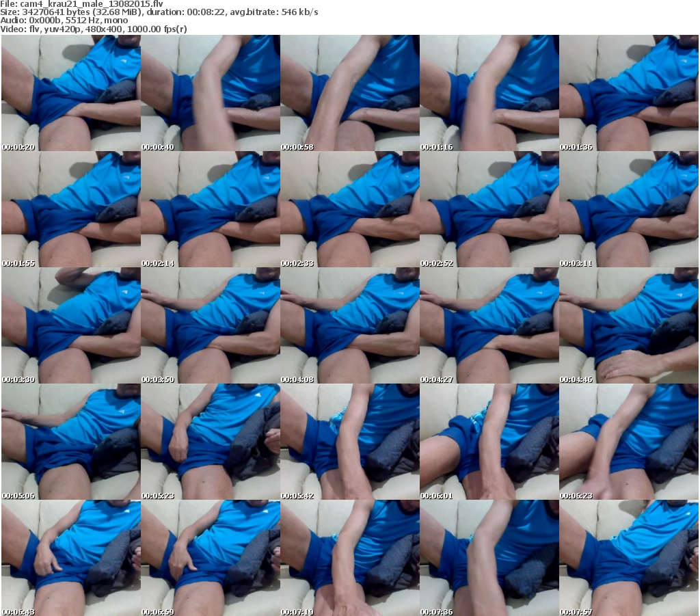Select the thumbnail at 00:06:59
This screenshot has height=616, width=700.
click(211, 558)
